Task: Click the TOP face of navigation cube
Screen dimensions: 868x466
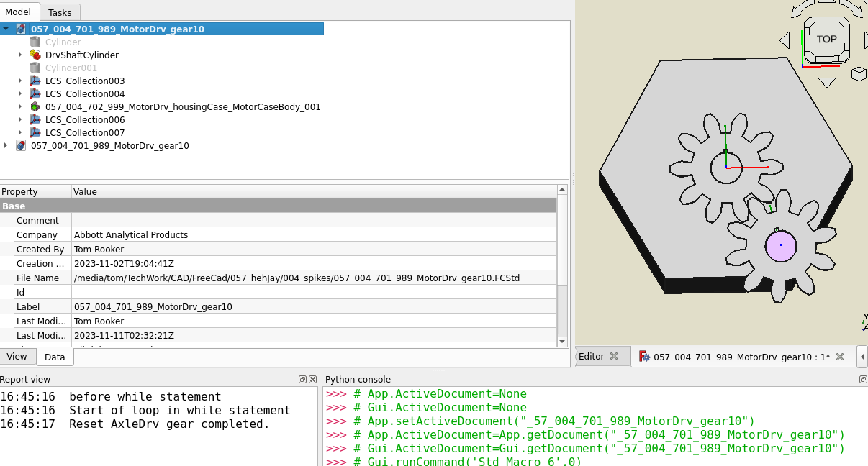Action: pyautogui.click(x=826, y=39)
